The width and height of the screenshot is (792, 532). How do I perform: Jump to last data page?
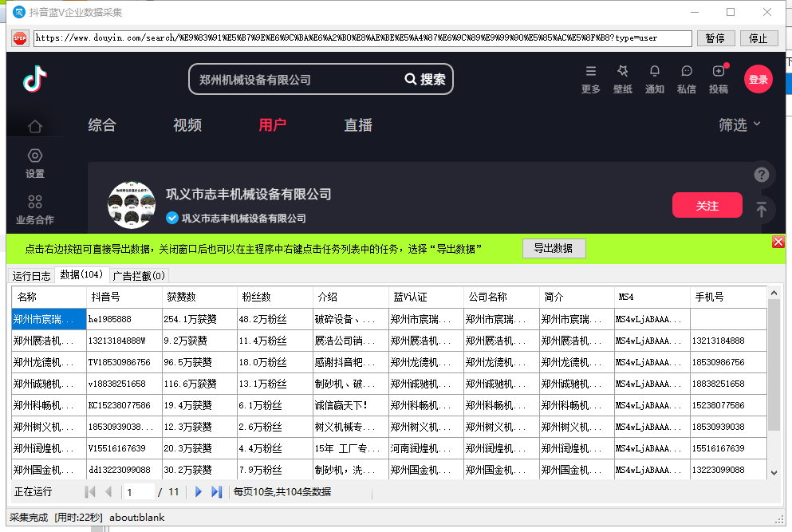(217, 491)
